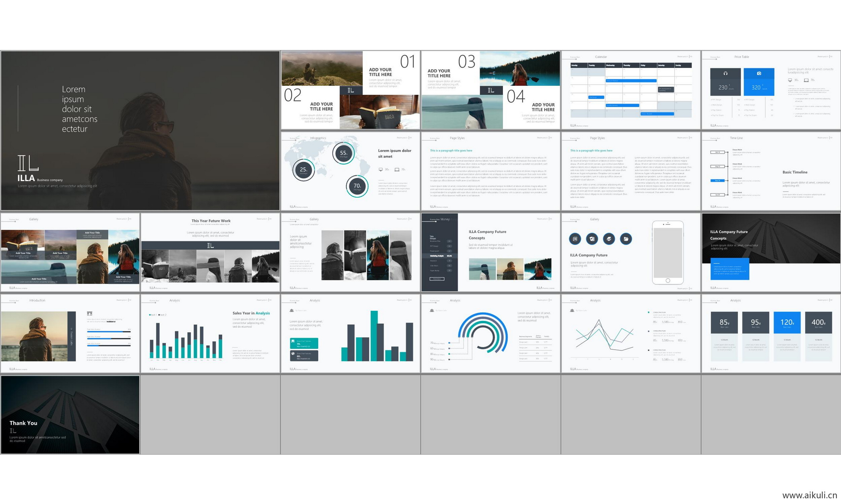Click the Read More button on Money slide
Viewport: 841px width, 504px height.
(x=437, y=279)
